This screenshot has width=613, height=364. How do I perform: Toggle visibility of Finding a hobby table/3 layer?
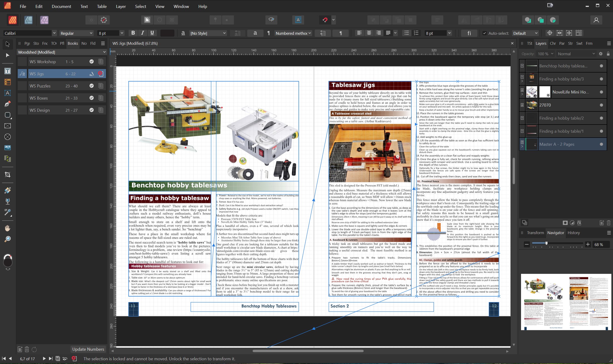click(601, 79)
